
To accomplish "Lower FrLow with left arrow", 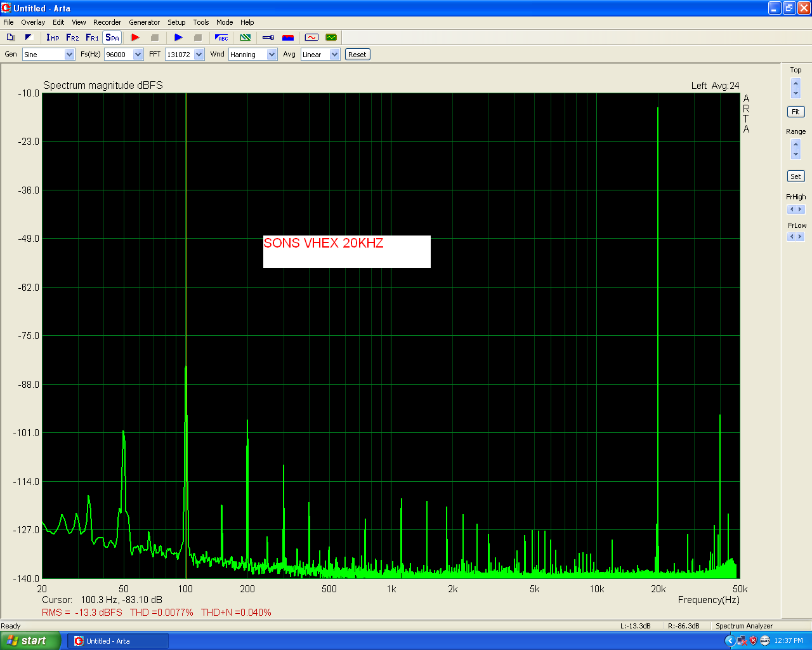I will [x=791, y=237].
